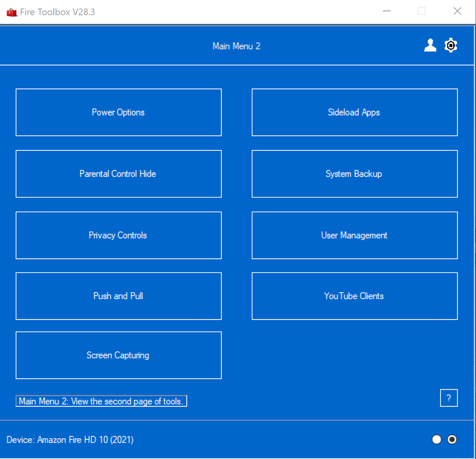The height and width of the screenshot is (459, 476).
Task: Click the Main Menu 2 header title
Action: [x=237, y=46]
